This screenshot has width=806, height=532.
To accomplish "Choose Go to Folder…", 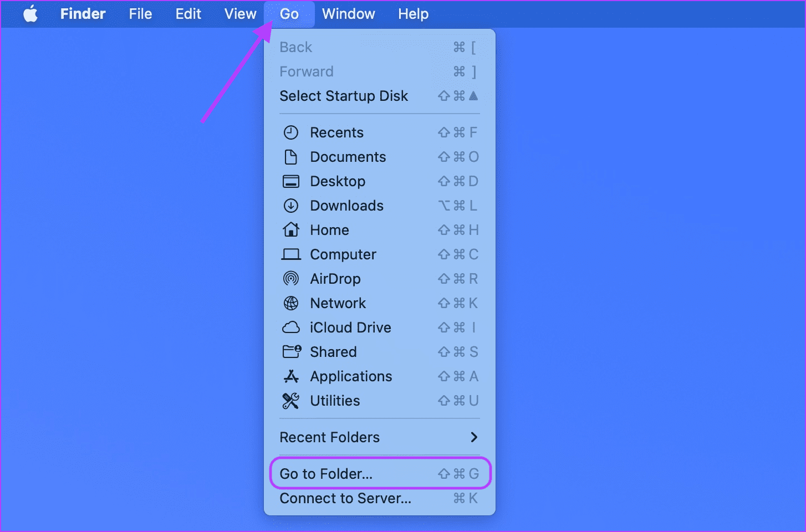I will click(x=380, y=474).
